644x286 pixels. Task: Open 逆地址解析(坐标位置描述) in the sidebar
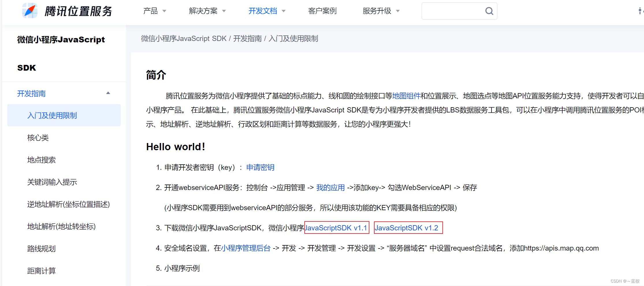(68, 204)
